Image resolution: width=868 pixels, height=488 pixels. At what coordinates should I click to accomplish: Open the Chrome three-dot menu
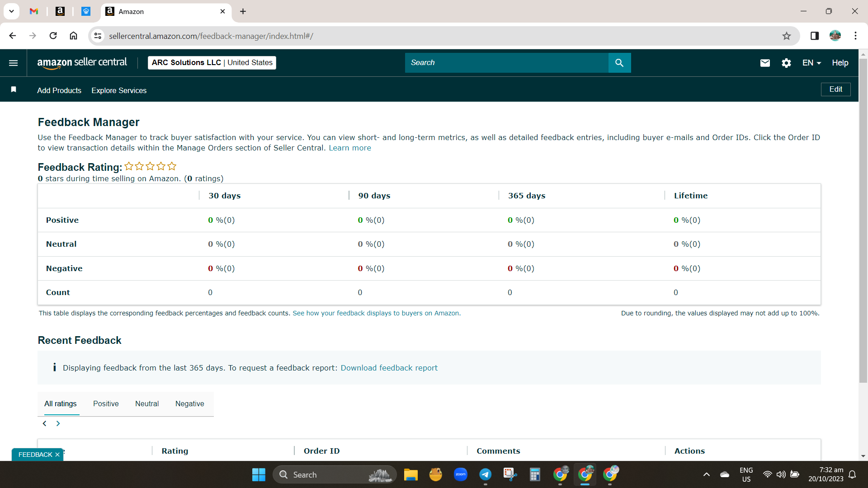point(855,36)
